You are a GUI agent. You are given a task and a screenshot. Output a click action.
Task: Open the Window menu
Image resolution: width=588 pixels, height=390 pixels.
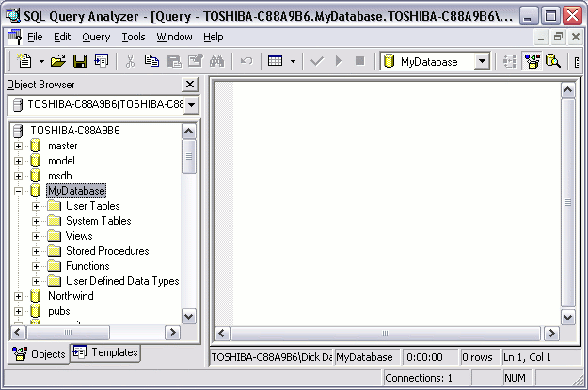[174, 37]
